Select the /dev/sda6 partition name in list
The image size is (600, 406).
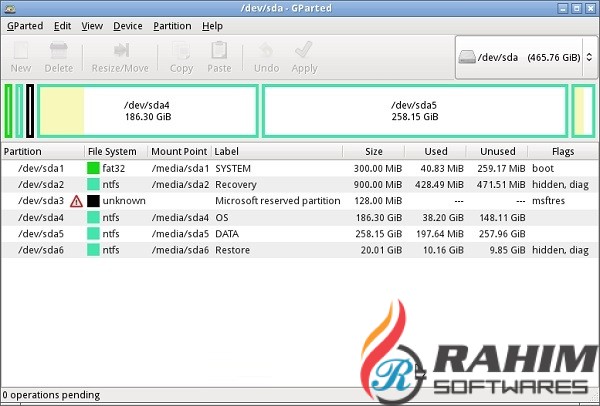[41, 250]
